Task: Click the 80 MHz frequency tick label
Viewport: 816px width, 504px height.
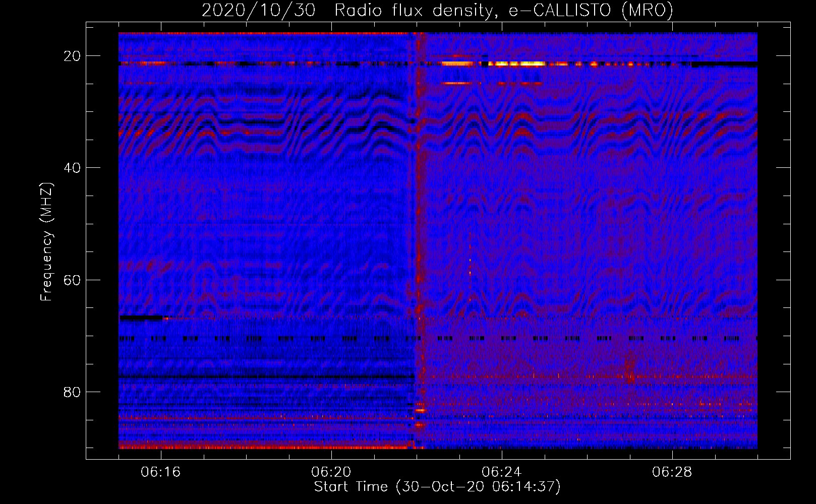Action: click(x=73, y=392)
